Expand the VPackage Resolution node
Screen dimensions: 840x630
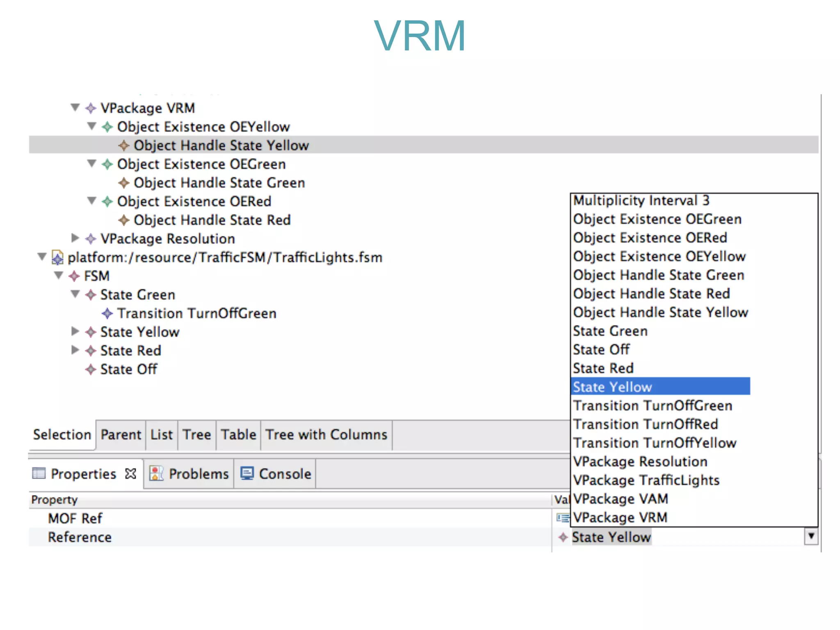pyautogui.click(x=75, y=238)
